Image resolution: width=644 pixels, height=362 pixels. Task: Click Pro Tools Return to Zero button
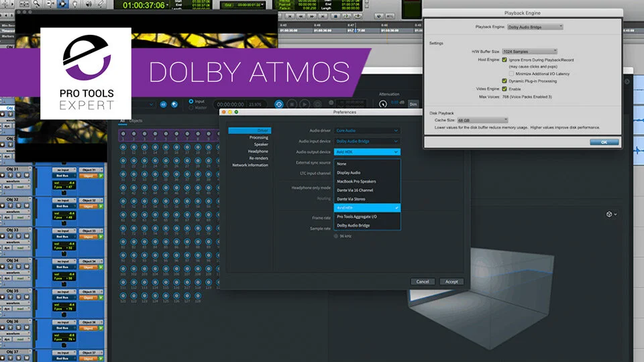tap(290, 16)
